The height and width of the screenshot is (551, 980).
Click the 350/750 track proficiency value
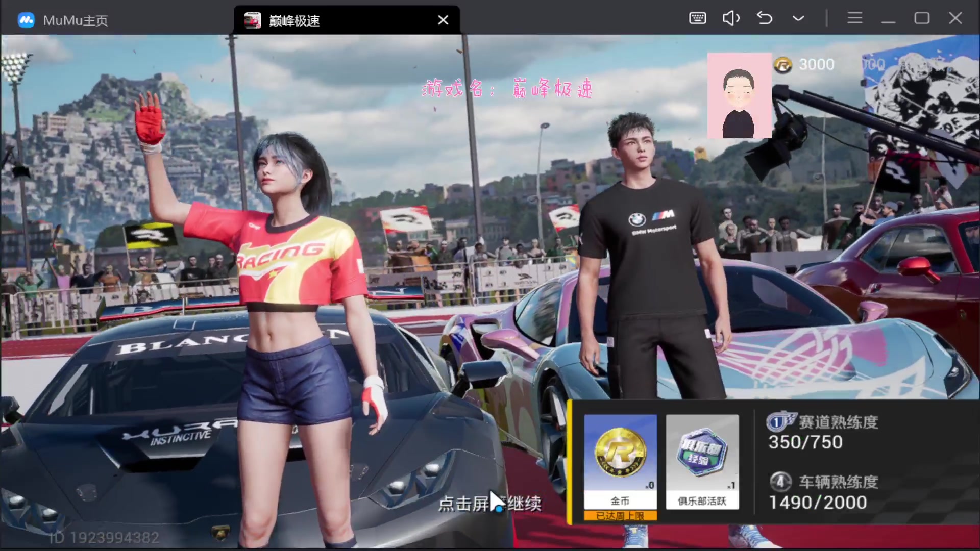(x=805, y=442)
